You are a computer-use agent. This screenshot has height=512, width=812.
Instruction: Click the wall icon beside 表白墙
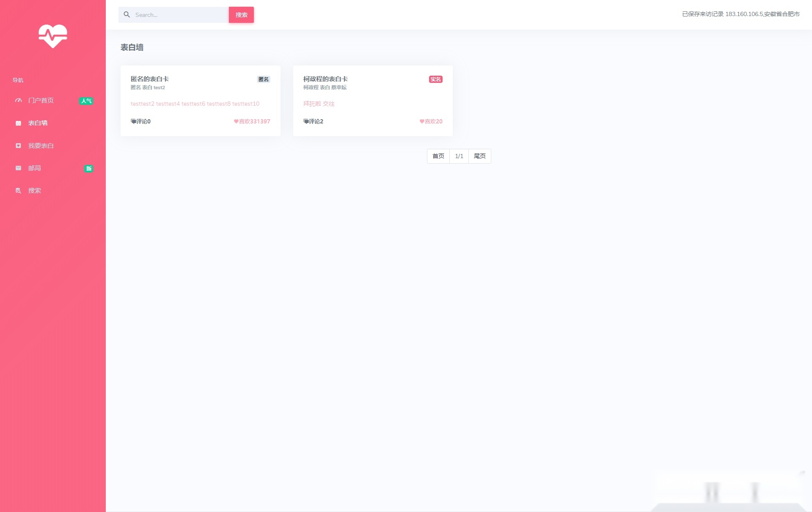point(18,123)
